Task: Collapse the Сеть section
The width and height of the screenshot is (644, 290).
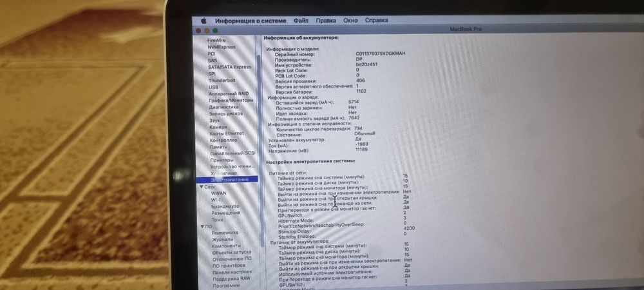Action: coord(202,186)
